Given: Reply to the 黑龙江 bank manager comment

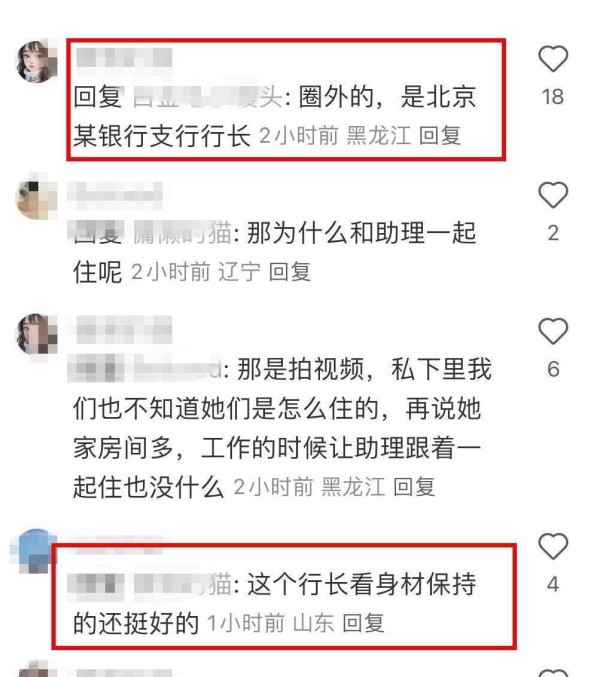Looking at the screenshot, I should click(x=440, y=136).
